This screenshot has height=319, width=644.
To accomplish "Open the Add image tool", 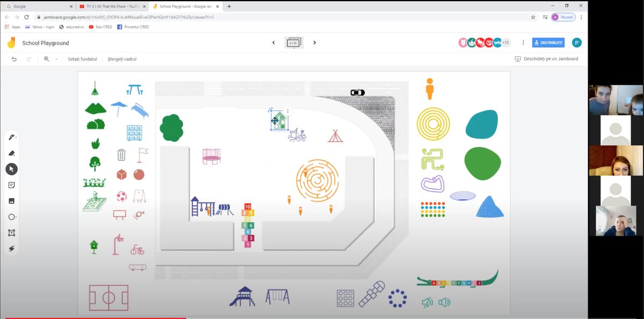I will [x=11, y=201].
